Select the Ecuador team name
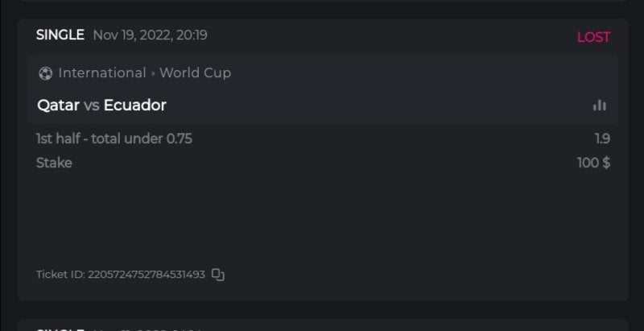The width and height of the screenshot is (644, 331). pos(135,106)
